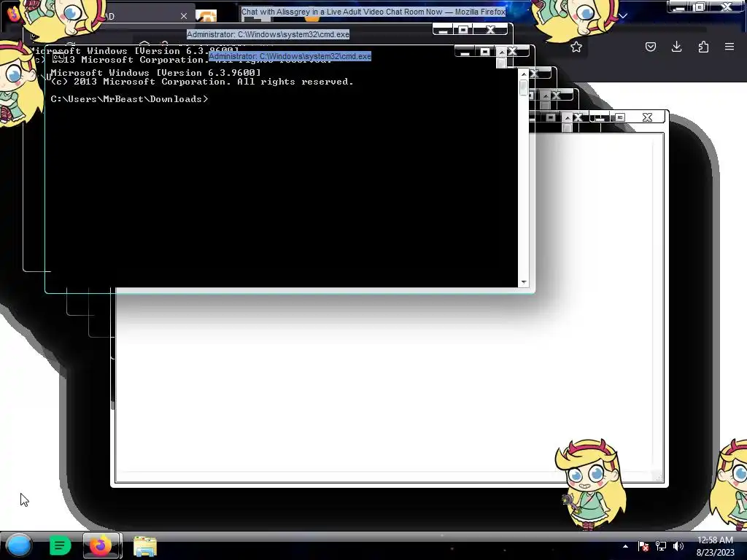Minimize the blank white window

tap(600, 117)
